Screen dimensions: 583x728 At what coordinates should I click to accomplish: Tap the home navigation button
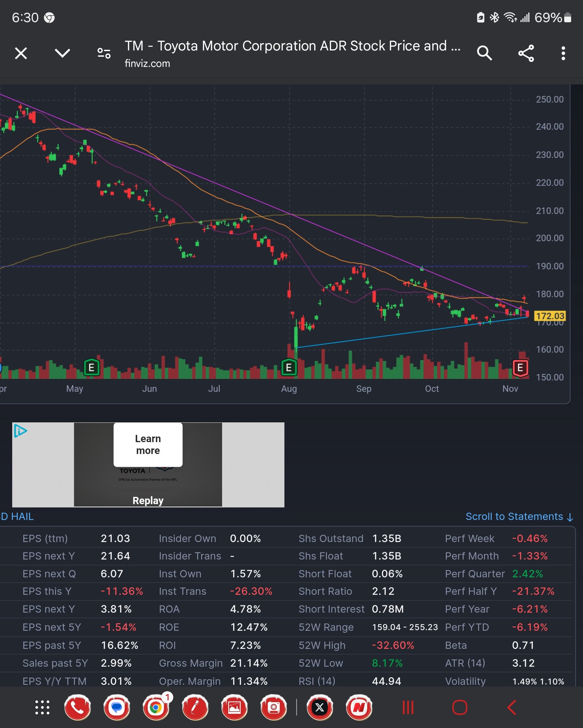(x=460, y=708)
